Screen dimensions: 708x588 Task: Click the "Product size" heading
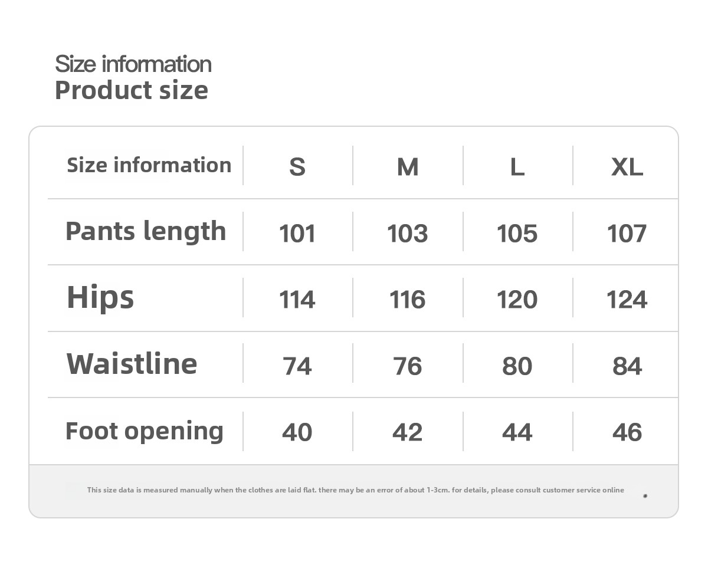(x=132, y=90)
